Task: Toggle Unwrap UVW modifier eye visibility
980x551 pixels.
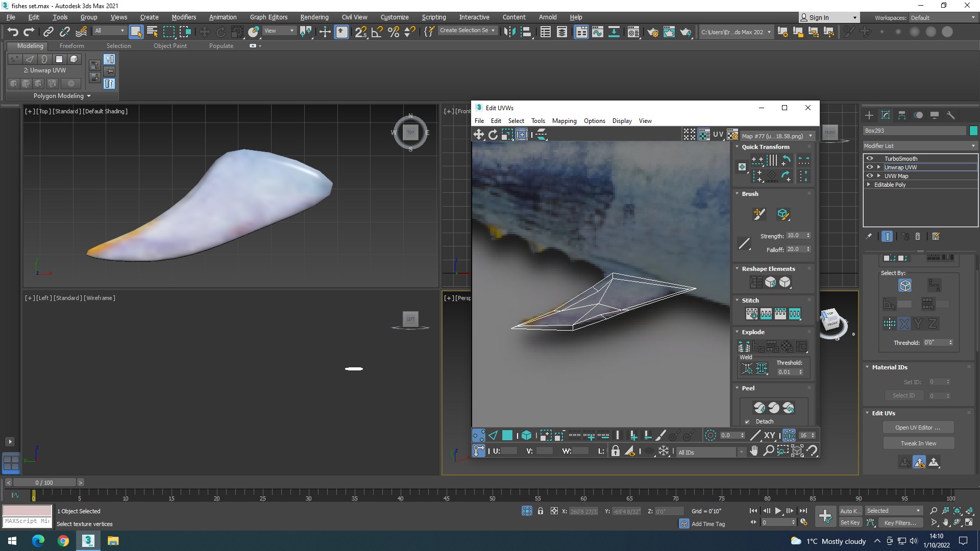Action: pos(870,167)
